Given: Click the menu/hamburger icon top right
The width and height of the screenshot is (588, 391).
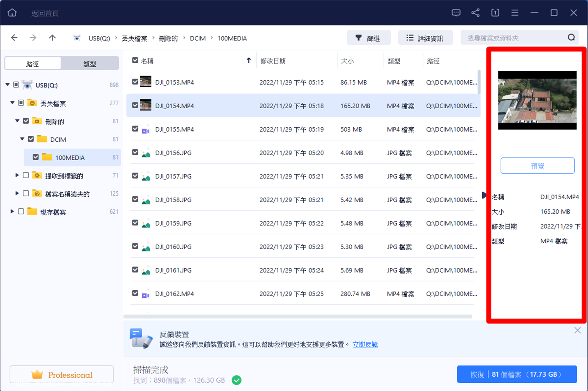Looking at the screenshot, I should (x=514, y=13).
